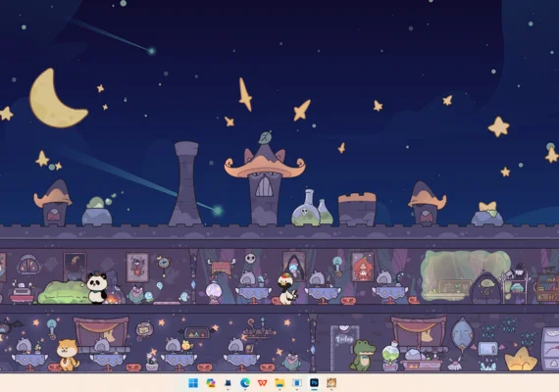
Task: Launch WPS Office from the taskbar
Action: click(263, 383)
